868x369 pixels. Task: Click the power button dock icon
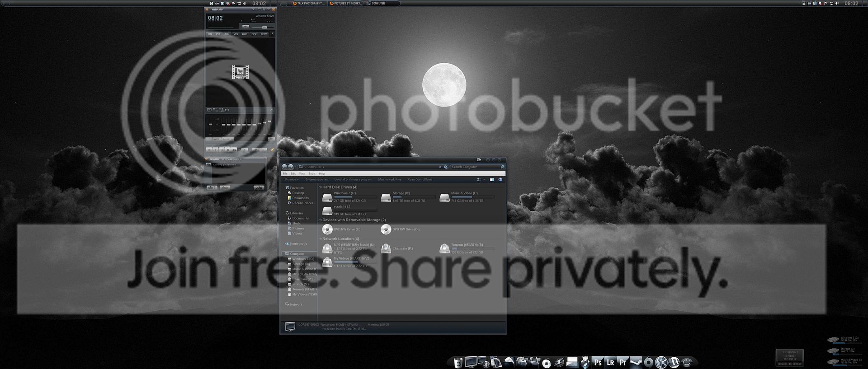click(x=687, y=362)
